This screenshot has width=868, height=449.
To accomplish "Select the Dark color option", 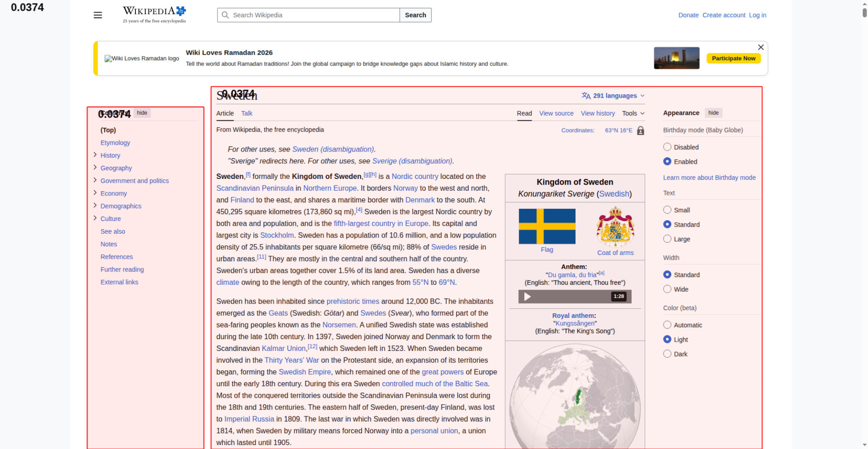I will tap(667, 354).
